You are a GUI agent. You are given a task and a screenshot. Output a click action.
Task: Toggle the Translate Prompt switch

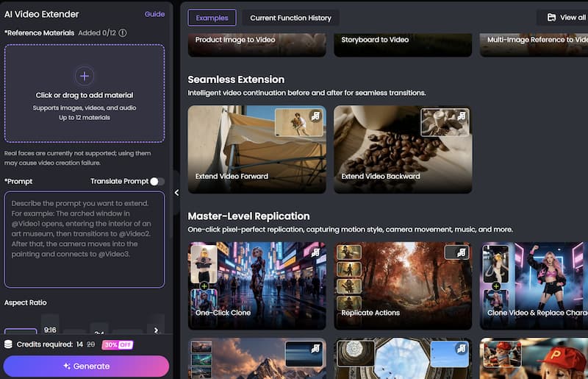[157, 182]
